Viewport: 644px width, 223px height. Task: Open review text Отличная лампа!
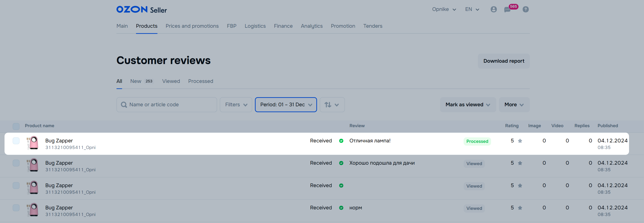(370, 141)
